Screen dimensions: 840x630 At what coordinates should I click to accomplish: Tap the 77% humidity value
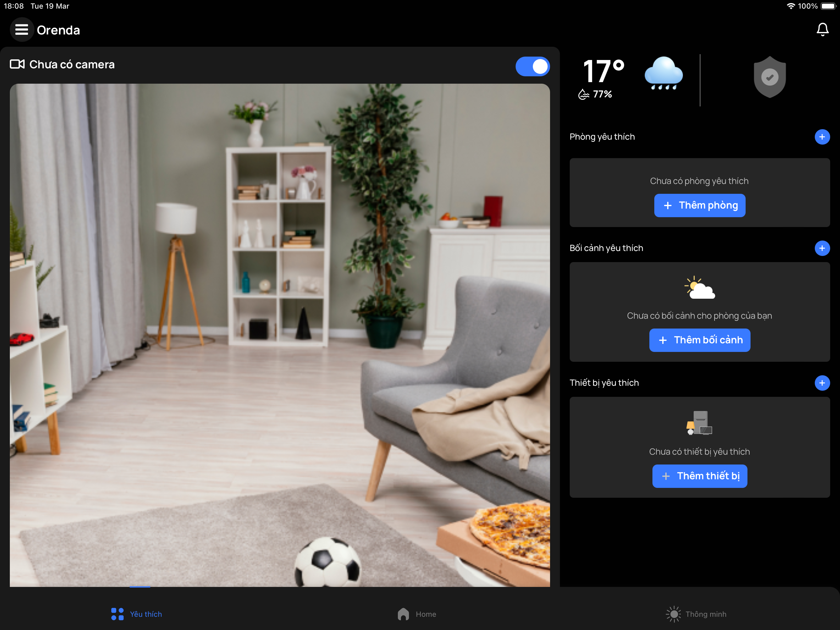click(602, 94)
